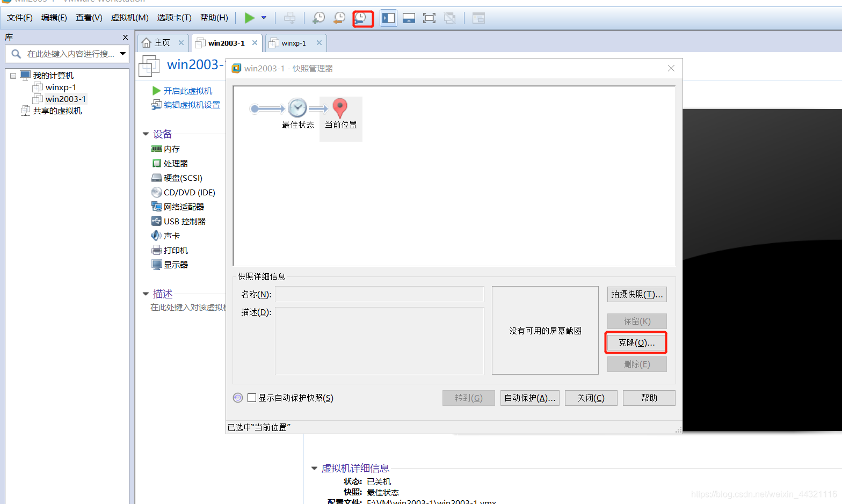Select winxp-1 in the library tree
This screenshot has width=842, height=504.
(x=61, y=87)
